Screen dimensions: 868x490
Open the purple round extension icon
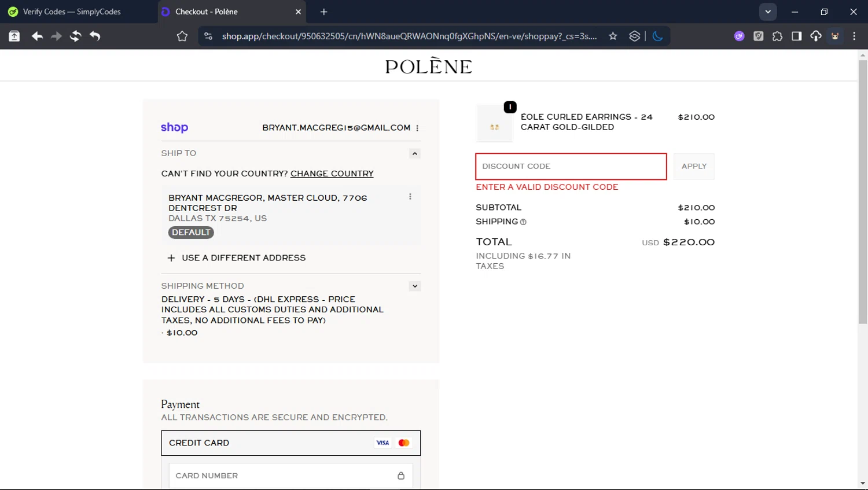click(739, 36)
